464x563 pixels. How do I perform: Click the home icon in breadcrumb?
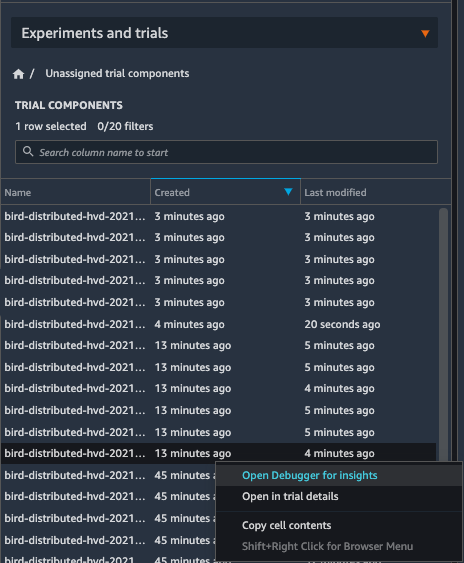pos(18,74)
